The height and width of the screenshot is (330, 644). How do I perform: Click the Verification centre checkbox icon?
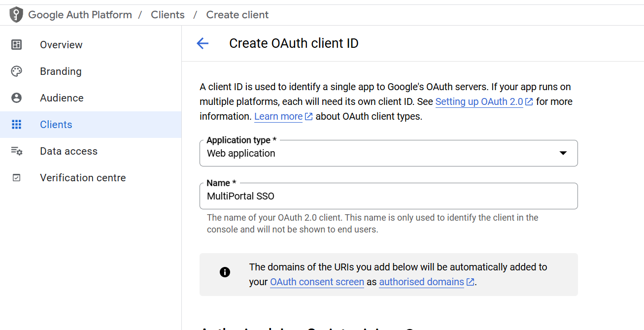[x=16, y=178]
